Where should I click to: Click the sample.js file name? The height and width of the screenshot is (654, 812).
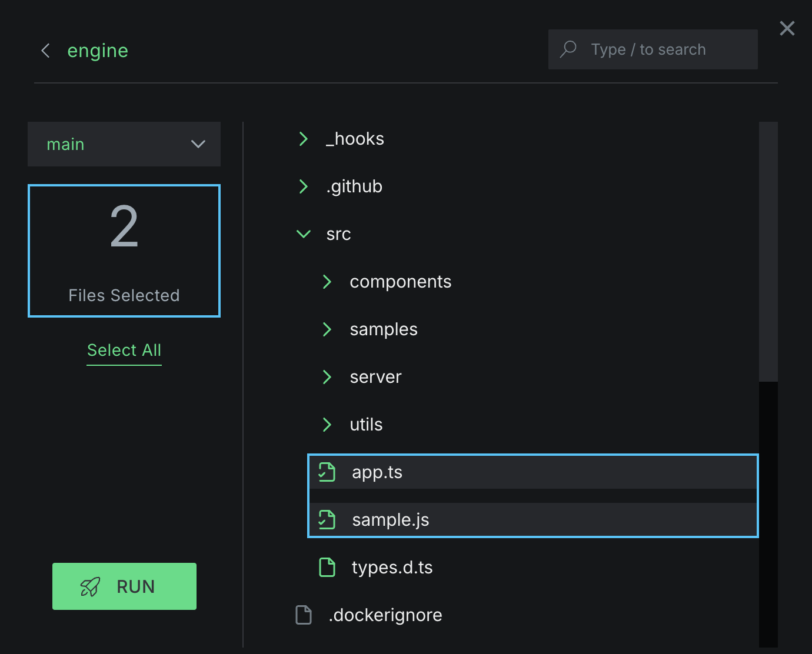tap(391, 520)
